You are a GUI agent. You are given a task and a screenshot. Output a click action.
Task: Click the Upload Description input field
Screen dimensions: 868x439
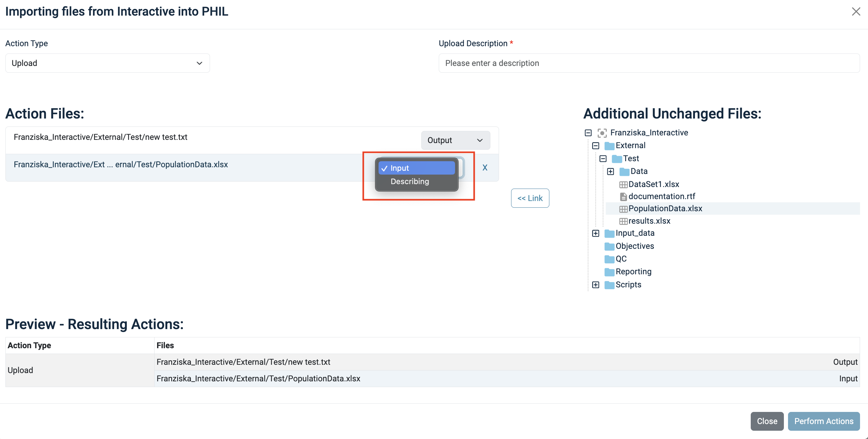click(x=649, y=63)
